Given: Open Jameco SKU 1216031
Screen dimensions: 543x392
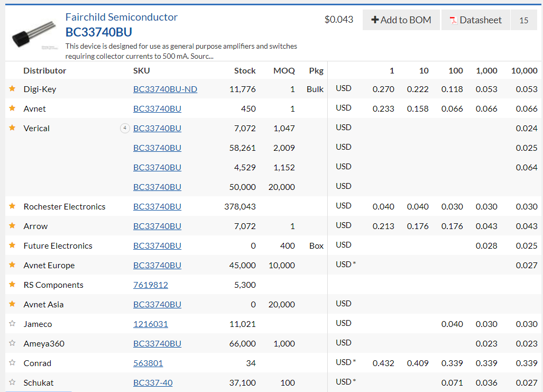Looking at the screenshot, I should coord(151,324).
